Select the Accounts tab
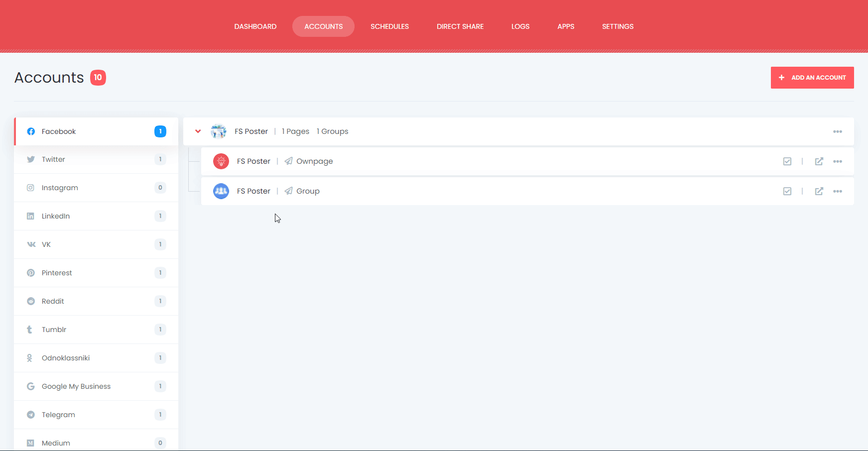868x451 pixels. (x=323, y=26)
